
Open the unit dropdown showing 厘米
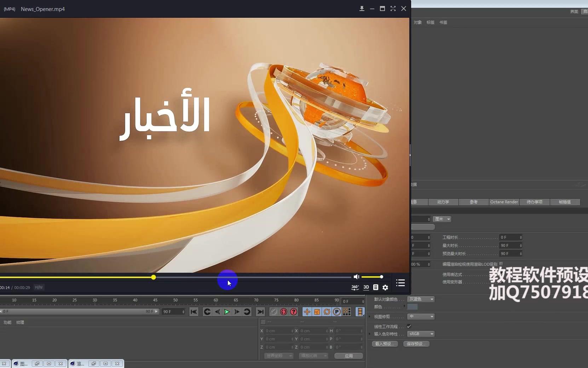(442, 219)
